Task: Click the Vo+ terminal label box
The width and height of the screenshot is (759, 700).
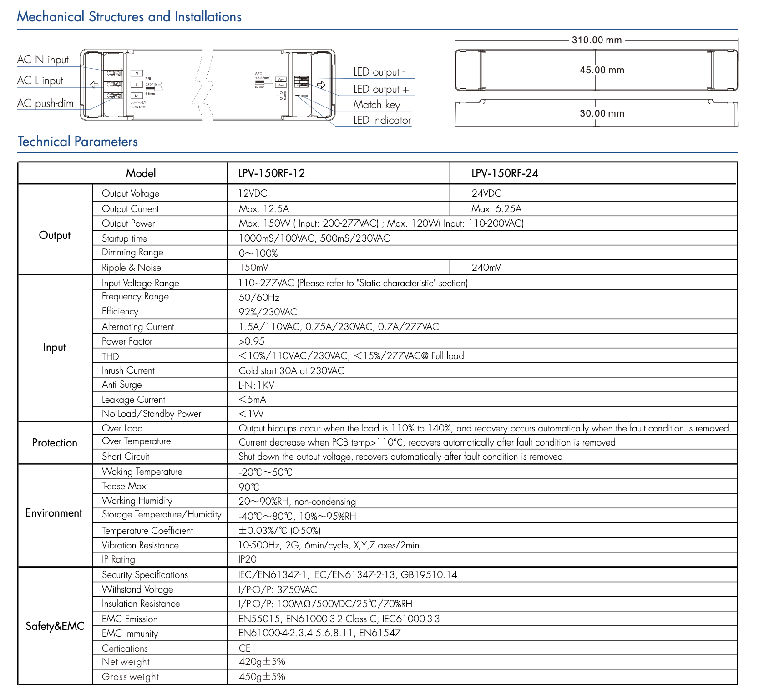Action: tap(281, 85)
